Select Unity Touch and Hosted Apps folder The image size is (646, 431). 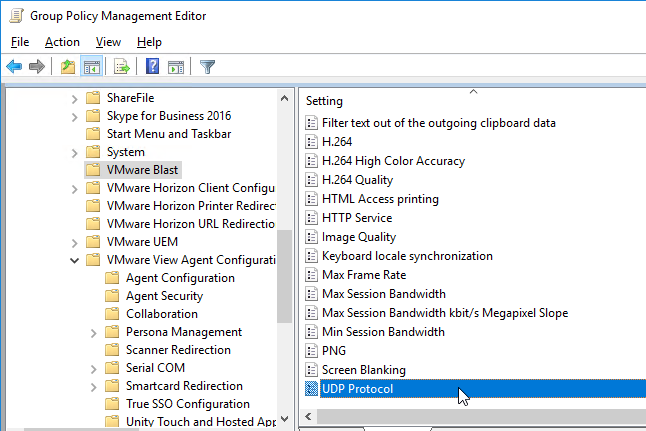pos(201,422)
